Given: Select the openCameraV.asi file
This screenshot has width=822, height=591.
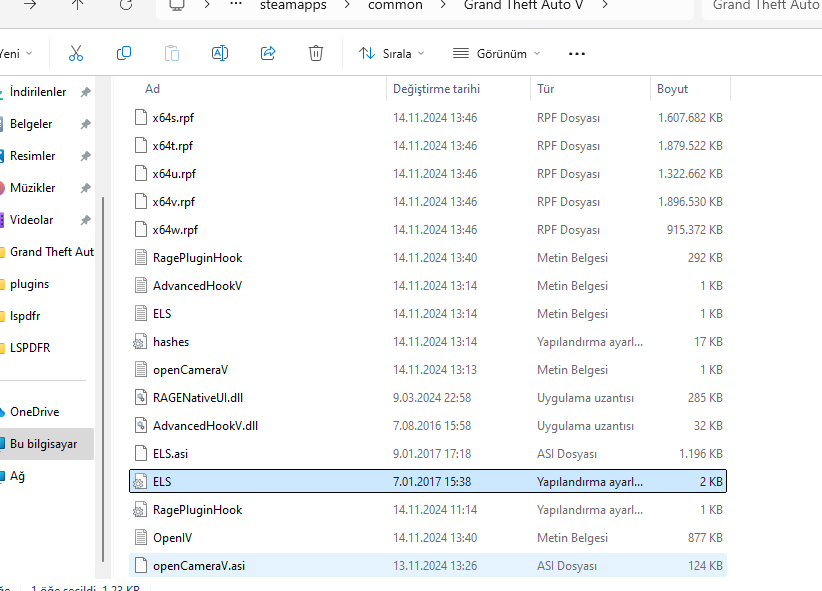Looking at the screenshot, I should point(199,565).
